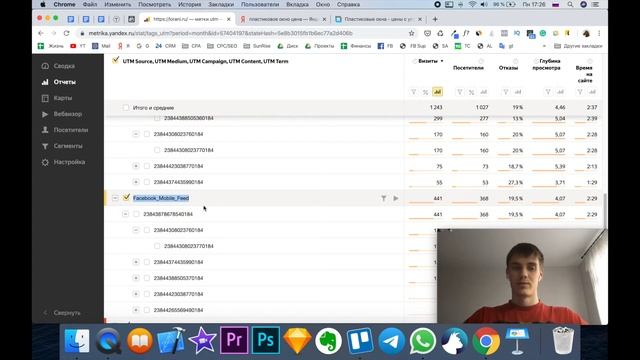Check the 23844265569490184 row checkbox
The image size is (640, 360).
tap(147, 310)
